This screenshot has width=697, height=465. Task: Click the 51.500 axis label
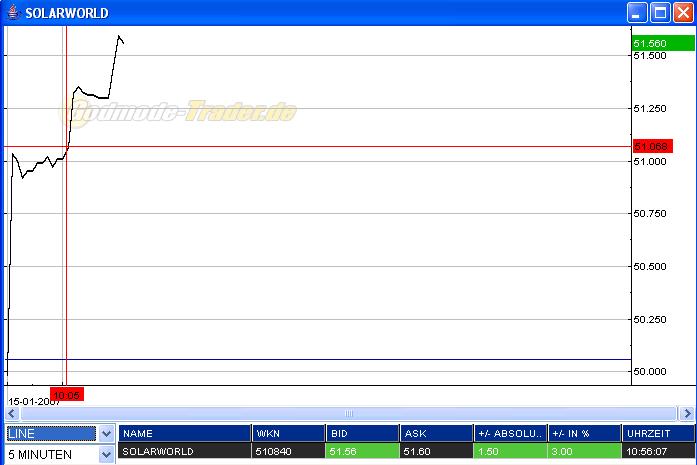(650, 56)
